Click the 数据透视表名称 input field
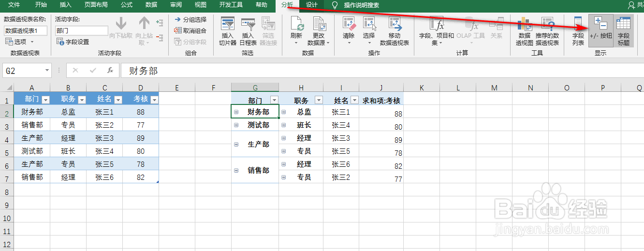Viewport: 644px width, 251px height. pos(26,30)
